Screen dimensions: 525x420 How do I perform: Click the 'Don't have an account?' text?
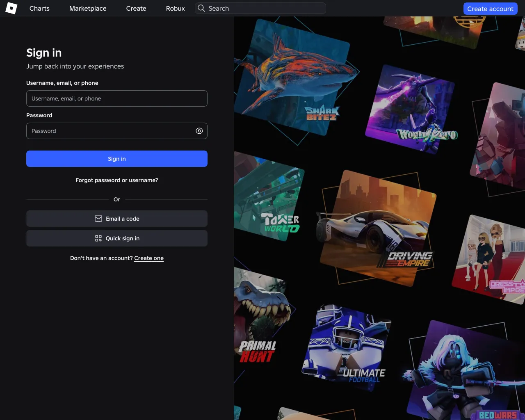101,258
